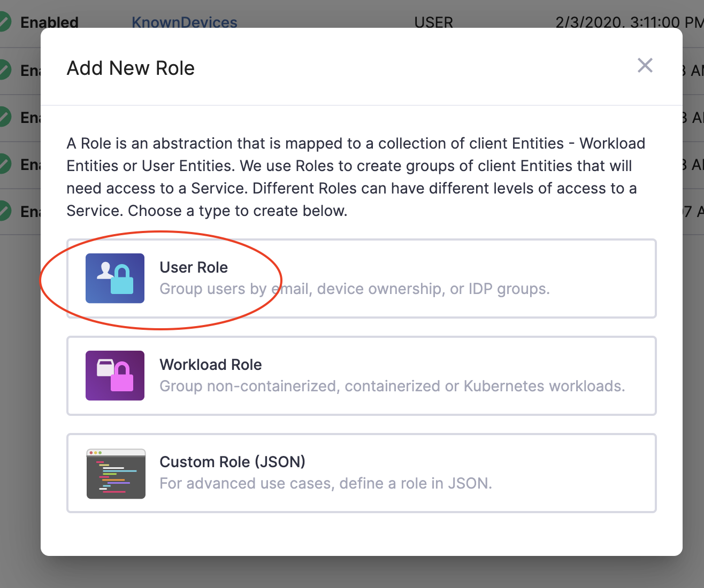
Task: Open the KnownDevices role link
Action: tap(185, 22)
